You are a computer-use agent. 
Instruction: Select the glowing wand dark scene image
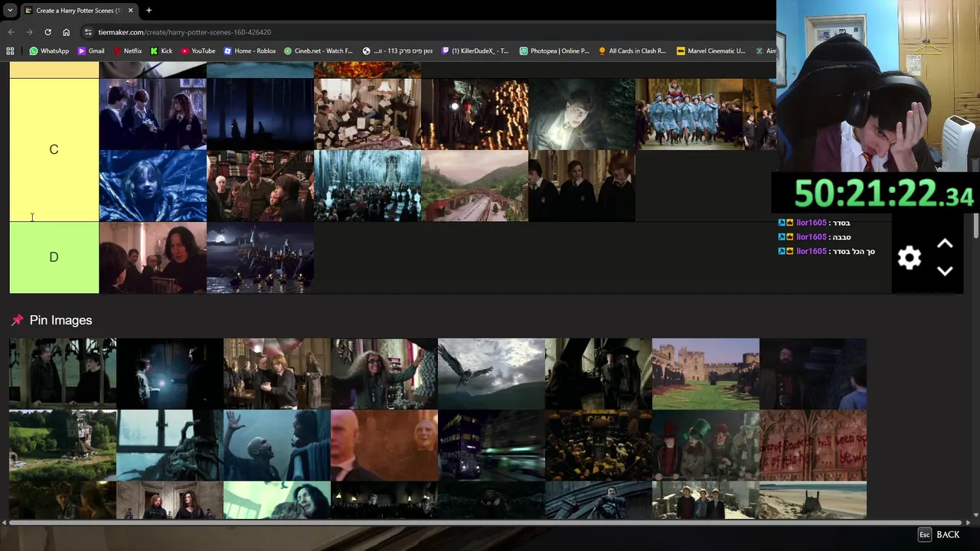(170, 373)
